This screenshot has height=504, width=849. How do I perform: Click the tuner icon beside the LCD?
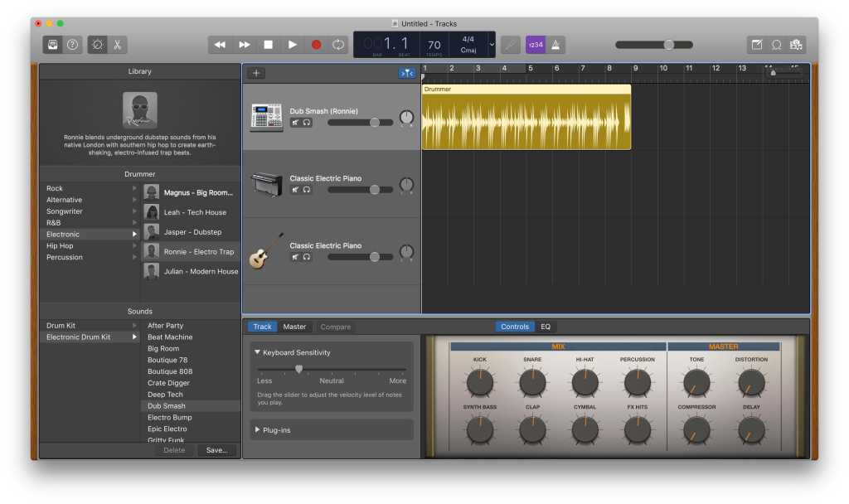coord(511,45)
